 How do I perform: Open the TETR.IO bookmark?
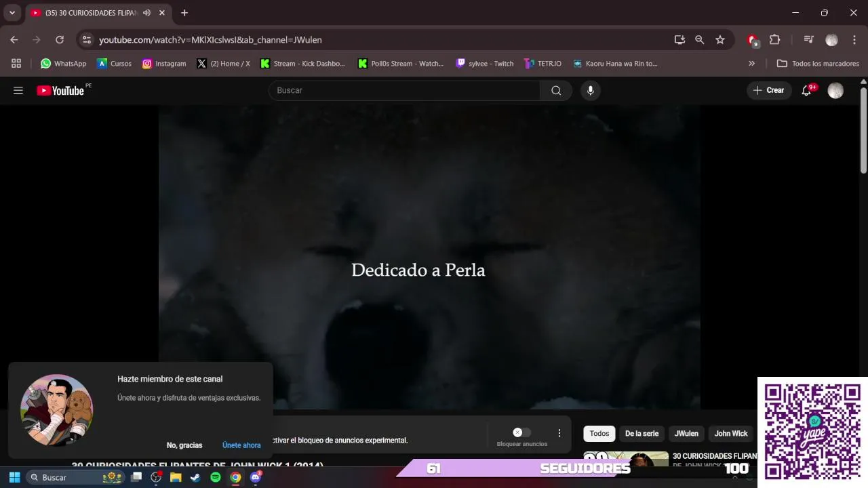coord(542,64)
